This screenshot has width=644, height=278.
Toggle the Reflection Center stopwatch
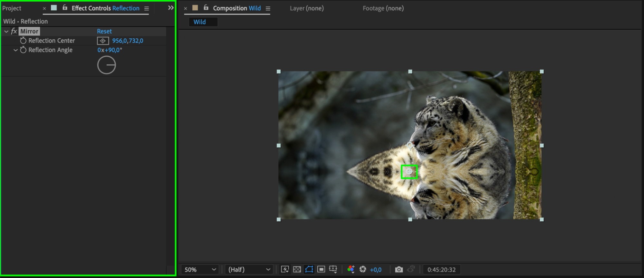point(23,41)
